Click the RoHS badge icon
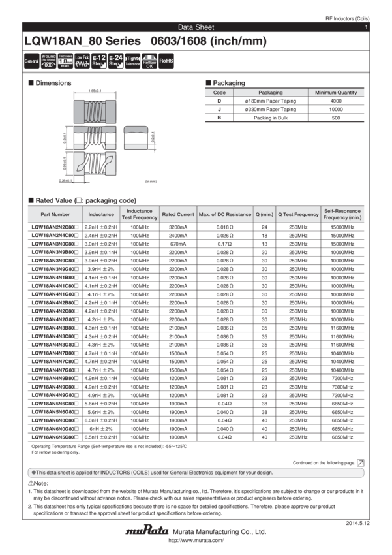 166,61
